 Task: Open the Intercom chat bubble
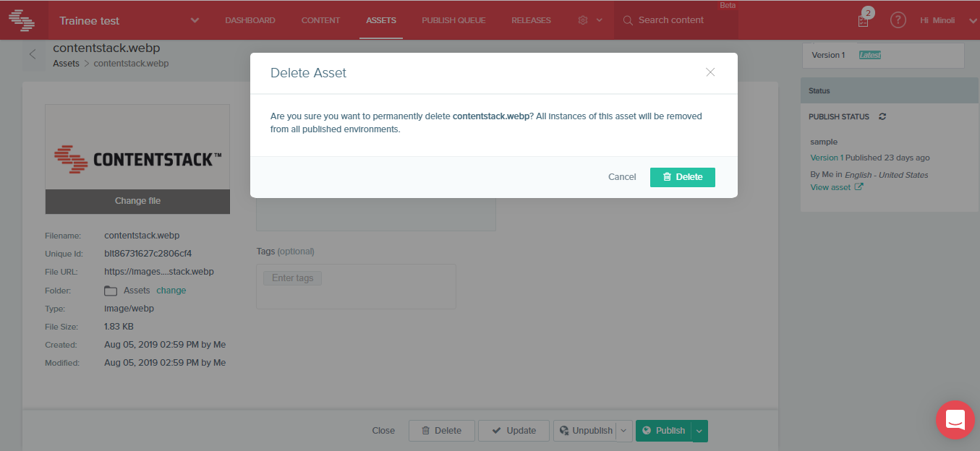tap(955, 420)
